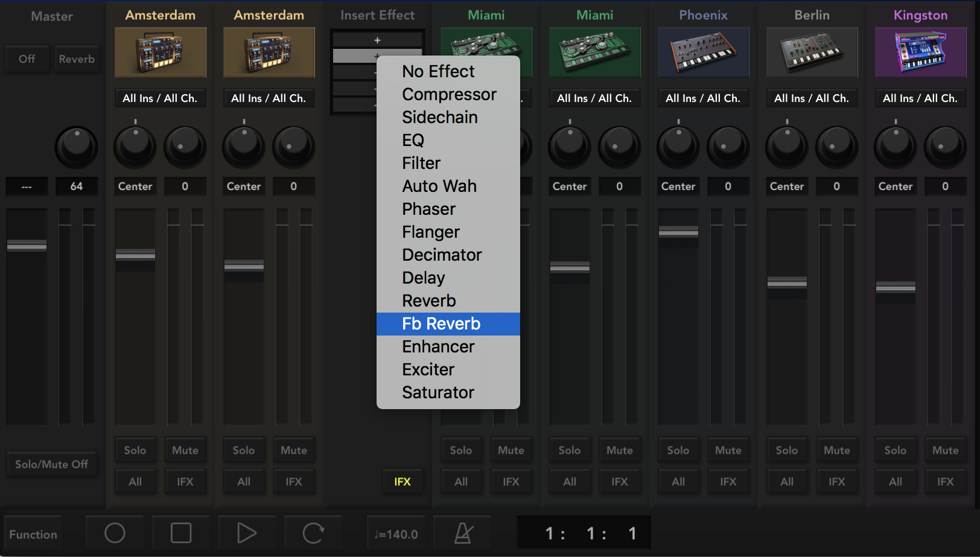The height and width of the screenshot is (557, 980).
Task: Mute the Berlin track
Action: tap(837, 450)
